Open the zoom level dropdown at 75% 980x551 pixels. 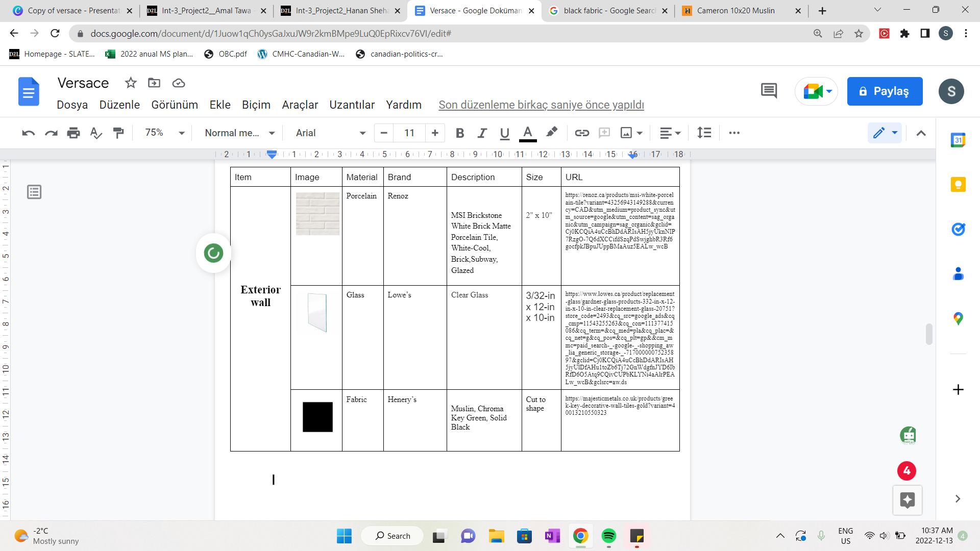coord(164,133)
